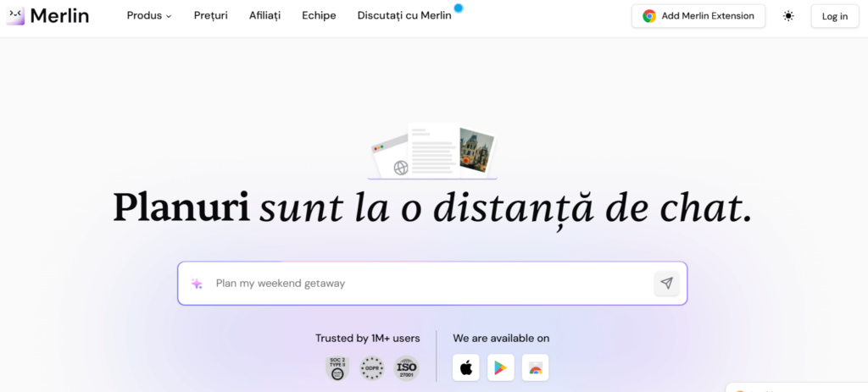Open the Produs dropdown menu

pyautogui.click(x=149, y=15)
